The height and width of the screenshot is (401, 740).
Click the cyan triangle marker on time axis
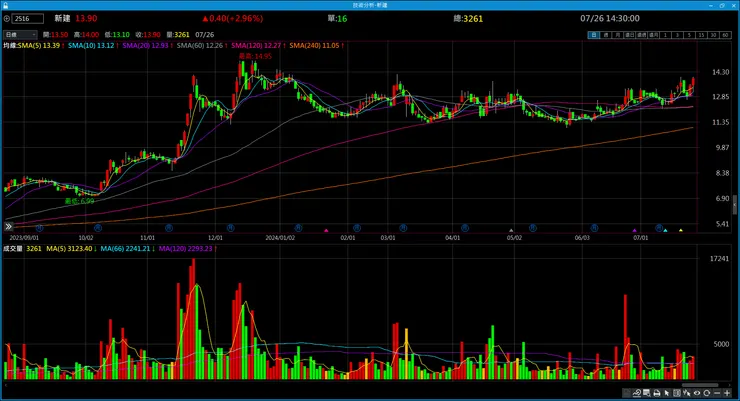coord(665,230)
